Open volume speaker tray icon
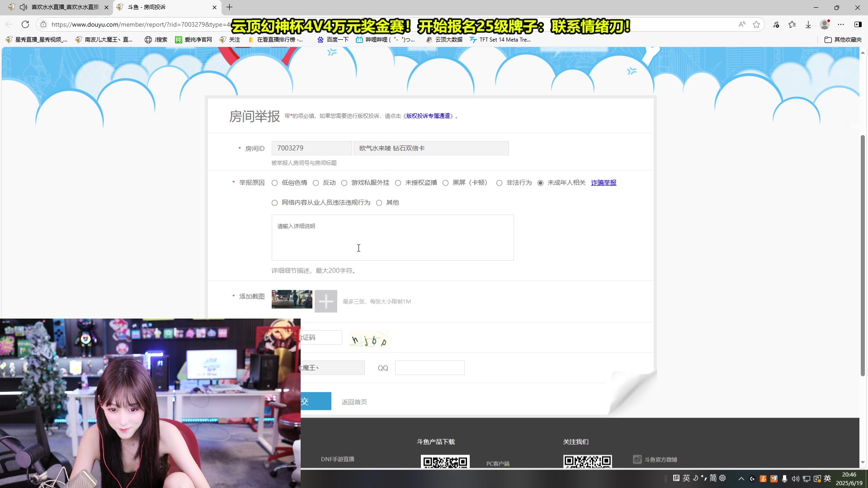 pyautogui.click(x=795, y=479)
